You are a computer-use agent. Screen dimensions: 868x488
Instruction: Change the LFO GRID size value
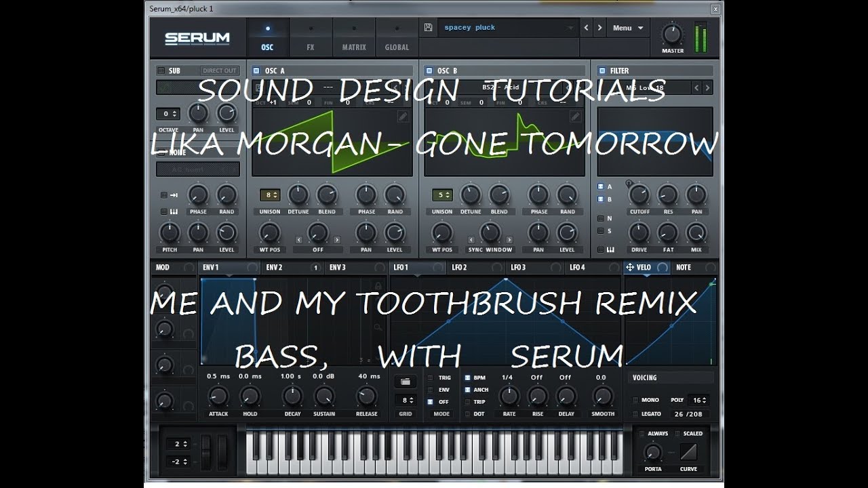(406, 400)
